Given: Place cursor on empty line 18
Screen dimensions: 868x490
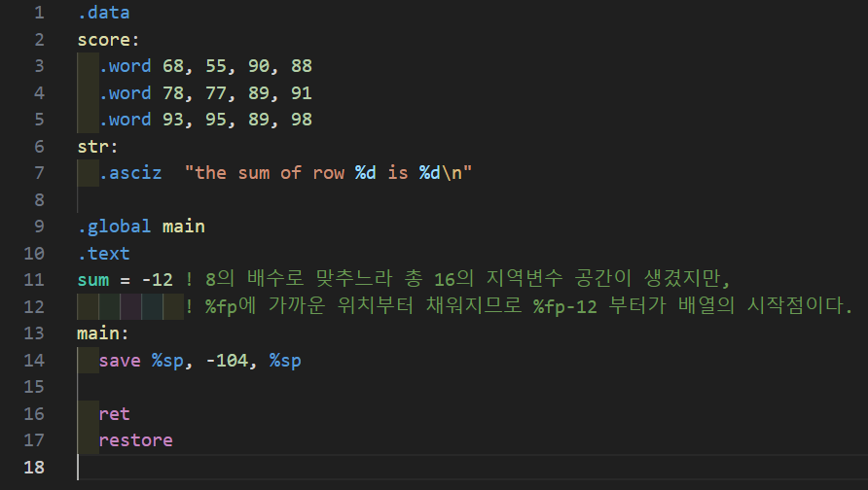Looking at the screenshot, I should point(471,468).
